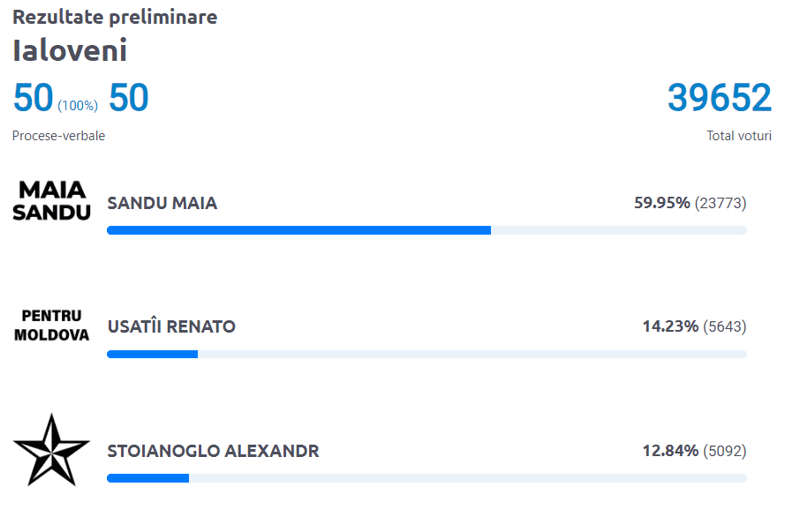Select candidate name STOIANOGLO ALEXANDR

point(213,452)
